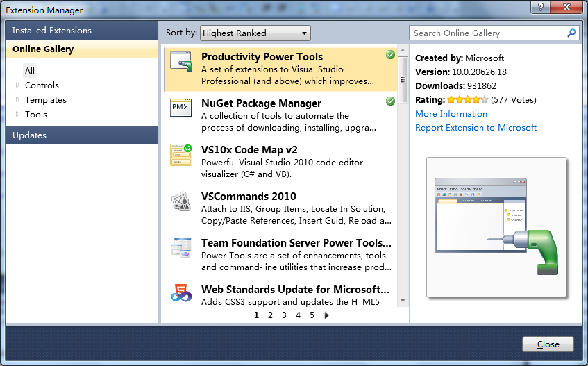Viewport: 588px width, 366px height.
Task: Select the Productivity Power Tools title
Action: (x=262, y=57)
